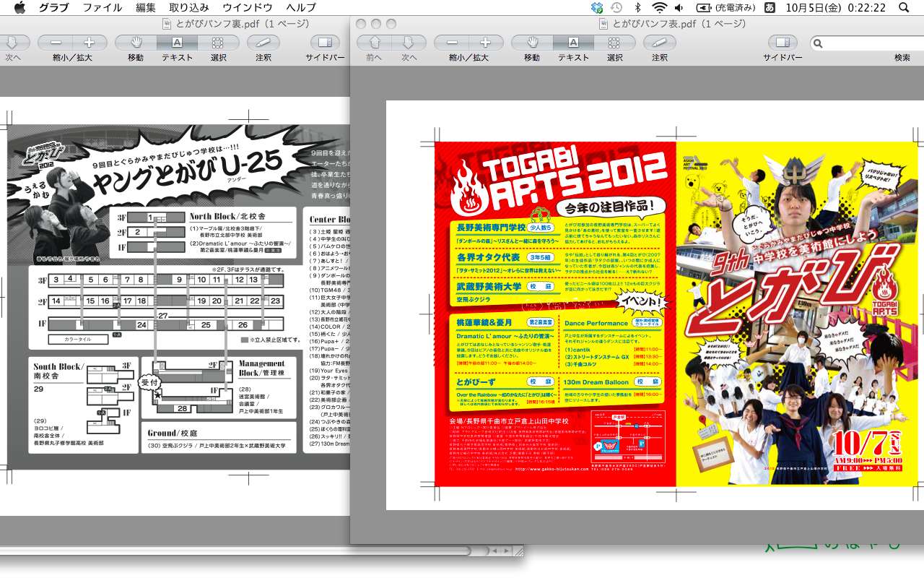Click the search field in とがびパンフ表.pdf
Viewport: 924px width, 578px height.
coord(866,43)
